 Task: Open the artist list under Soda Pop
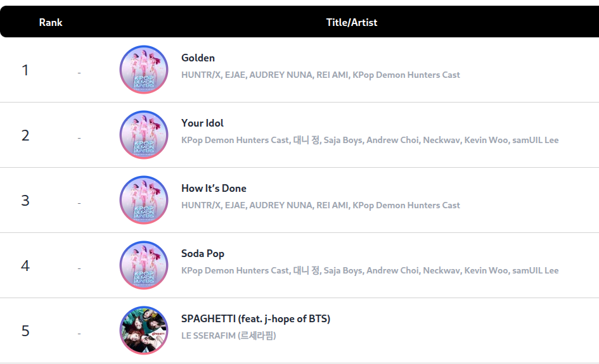(x=370, y=270)
